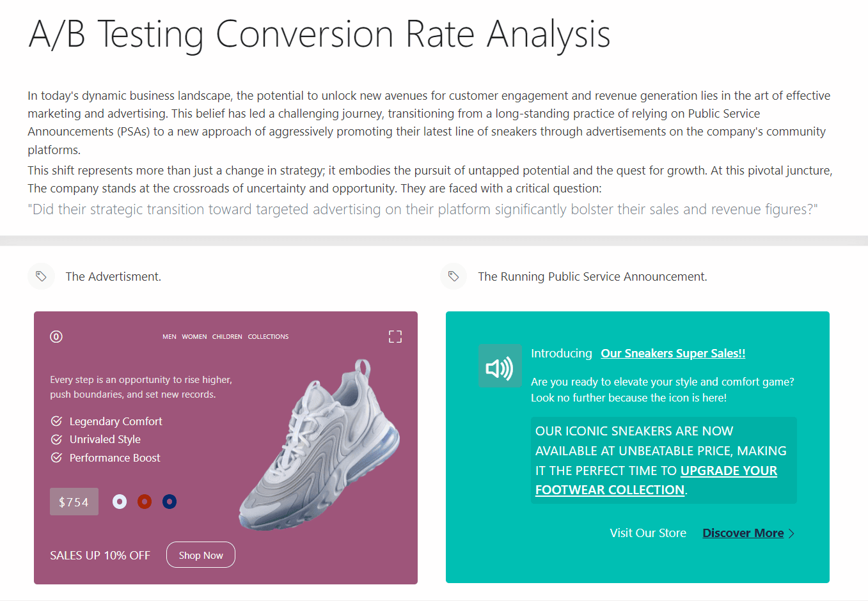Click the speaker volume icon
This screenshot has width=868, height=601.
[500, 366]
